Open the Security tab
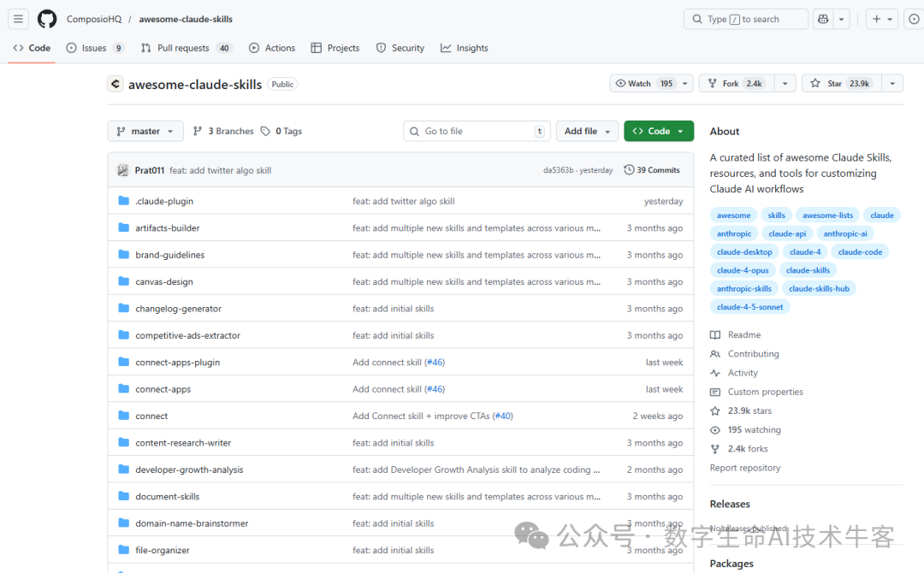The height and width of the screenshot is (573, 924). (x=400, y=48)
